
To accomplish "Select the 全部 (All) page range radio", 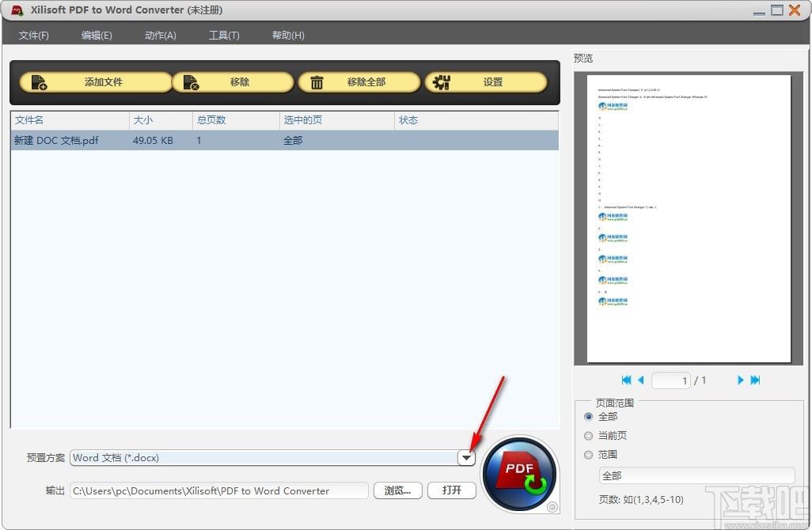I will pyautogui.click(x=588, y=417).
